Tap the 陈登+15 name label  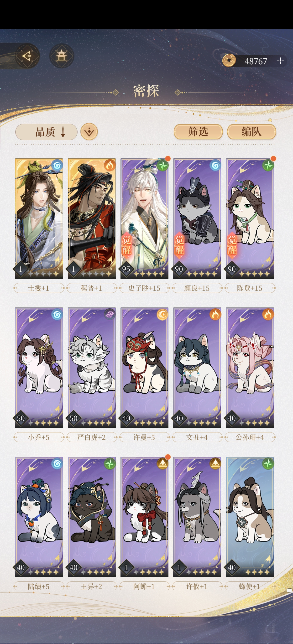250,288
